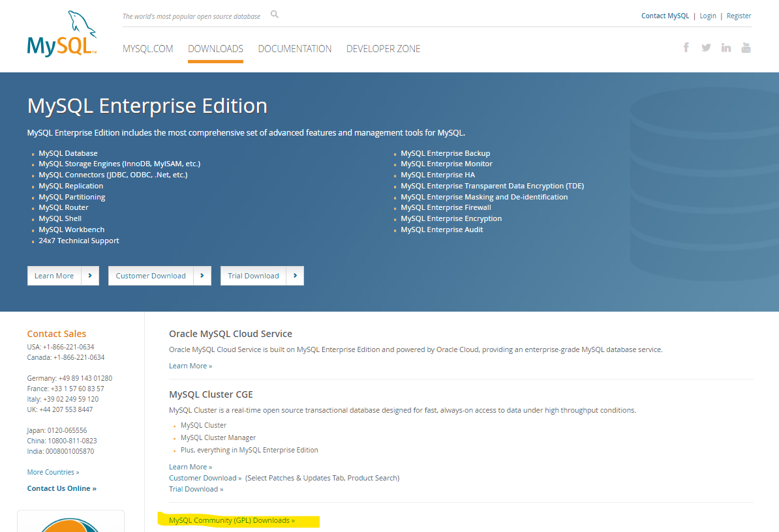Open the YouTube icon
Viewport: 779px width, 532px height.
pyautogui.click(x=746, y=47)
